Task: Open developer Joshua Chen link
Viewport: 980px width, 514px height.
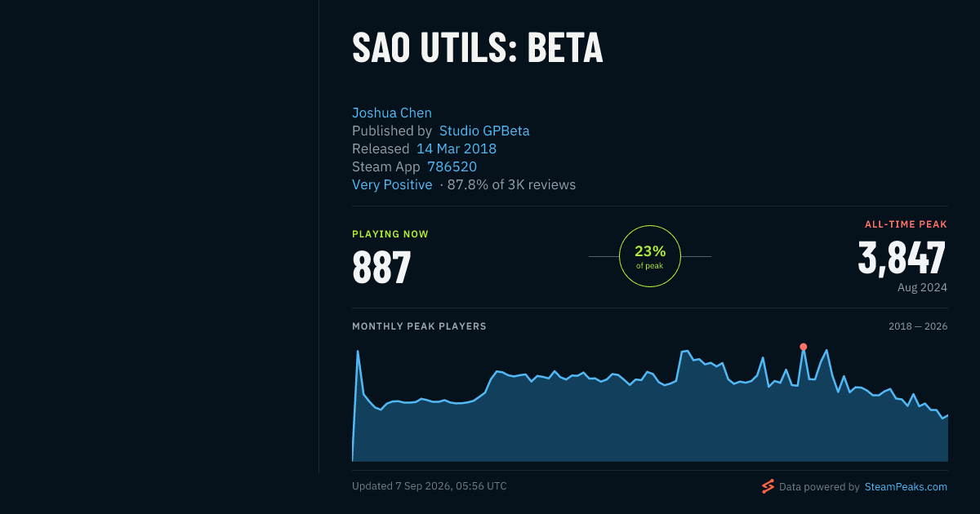Action: 392,113
